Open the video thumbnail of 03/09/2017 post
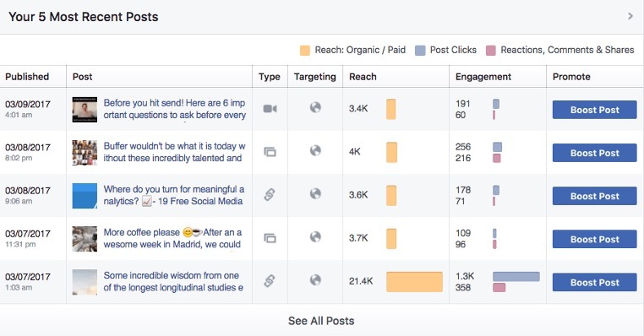This screenshot has height=336, width=644. (85, 110)
